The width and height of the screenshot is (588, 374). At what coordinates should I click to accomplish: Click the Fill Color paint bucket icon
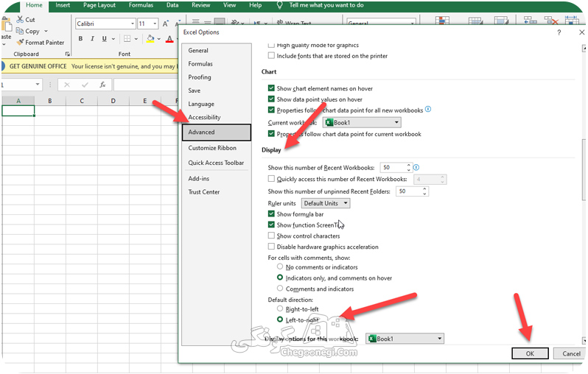[x=150, y=38]
